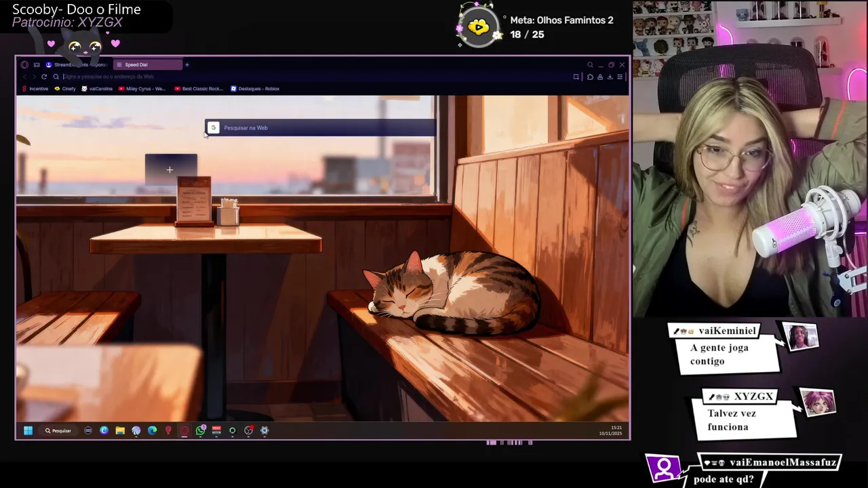Open the Incentive bookmark
868x488 pixels.
pos(35,89)
